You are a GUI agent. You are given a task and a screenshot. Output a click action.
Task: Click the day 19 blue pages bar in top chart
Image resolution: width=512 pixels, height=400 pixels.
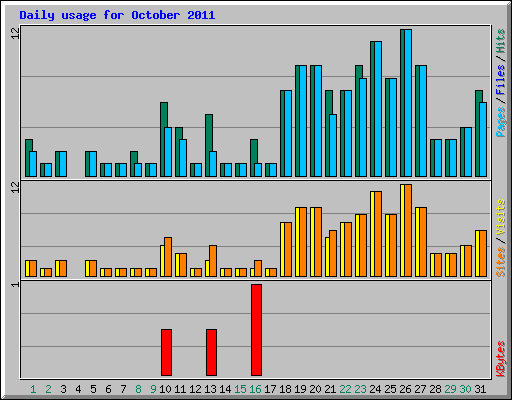[303, 121]
